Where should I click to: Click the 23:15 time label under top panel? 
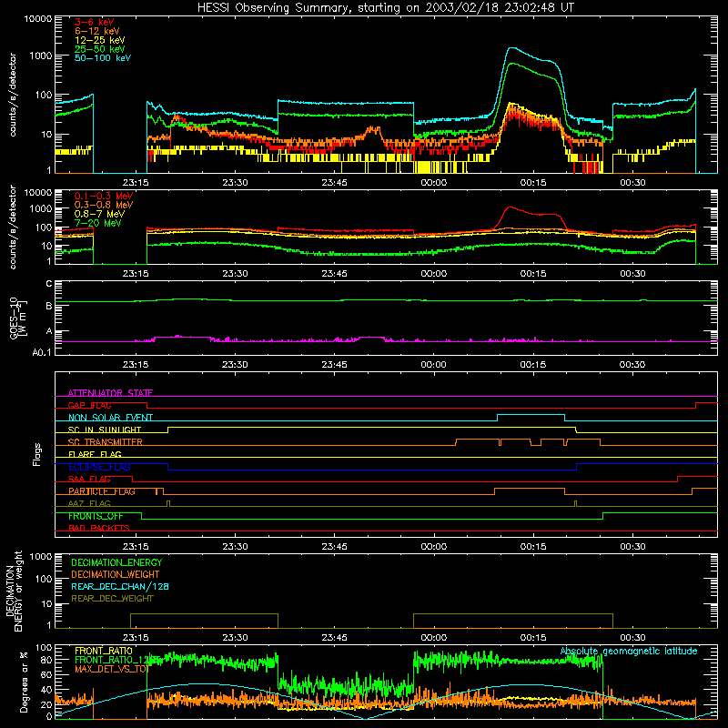[136, 183]
